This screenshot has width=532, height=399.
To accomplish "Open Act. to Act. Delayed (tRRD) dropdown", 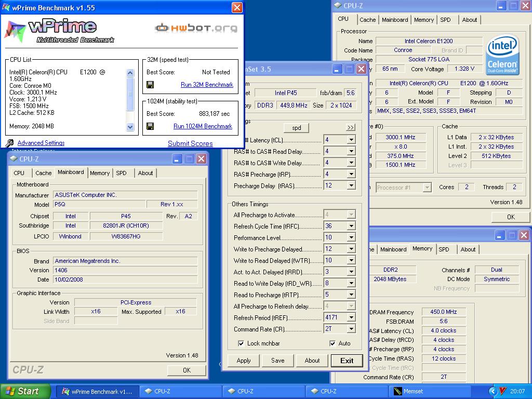I will (x=351, y=272).
